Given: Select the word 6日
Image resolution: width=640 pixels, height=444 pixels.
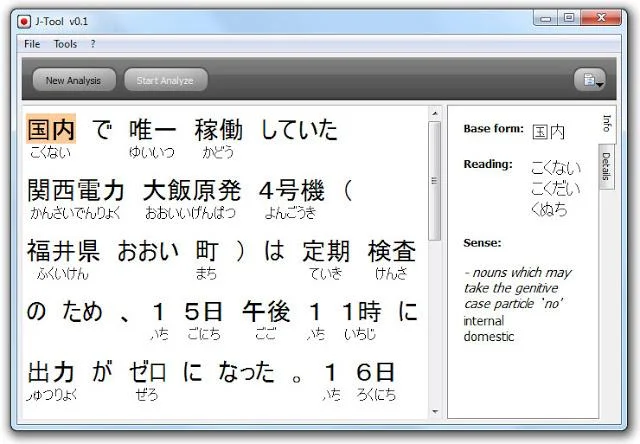Looking at the screenshot, I should coord(375,372).
